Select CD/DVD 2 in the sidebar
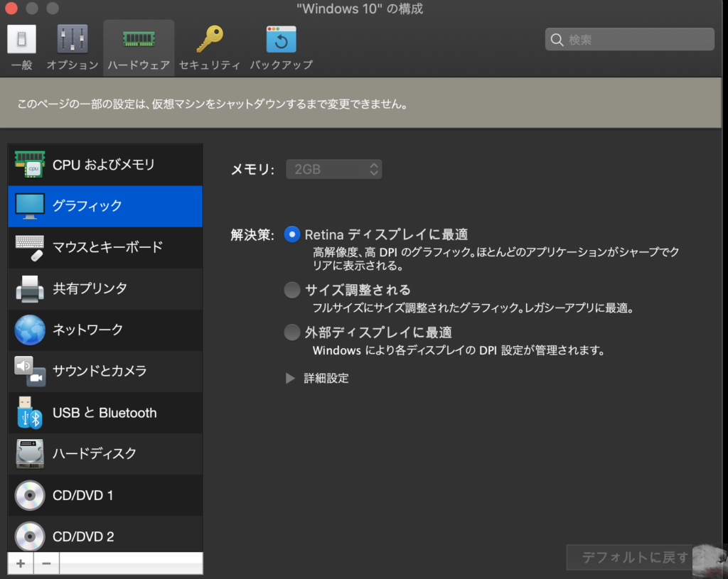728x579 pixels. coord(105,534)
